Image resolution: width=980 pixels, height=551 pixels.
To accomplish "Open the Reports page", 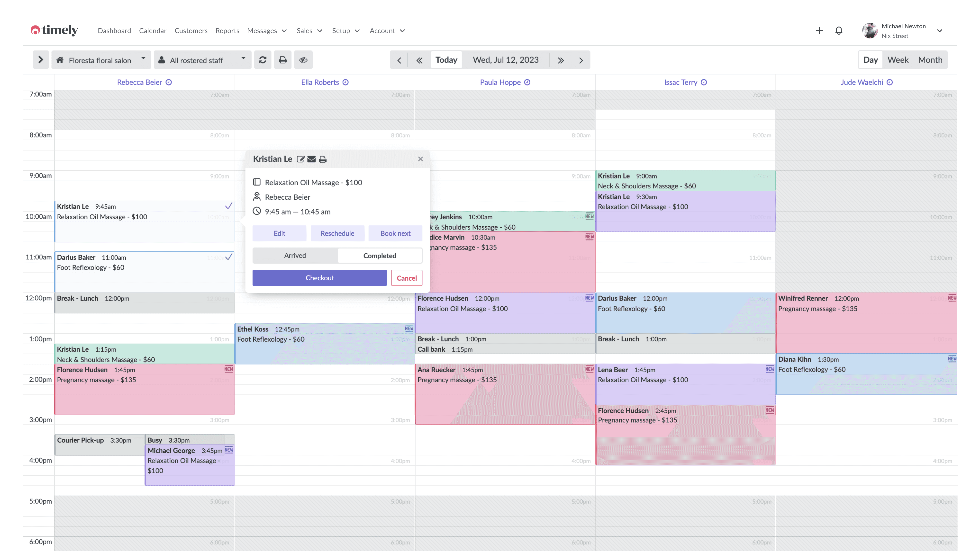I will pos(227,31).
